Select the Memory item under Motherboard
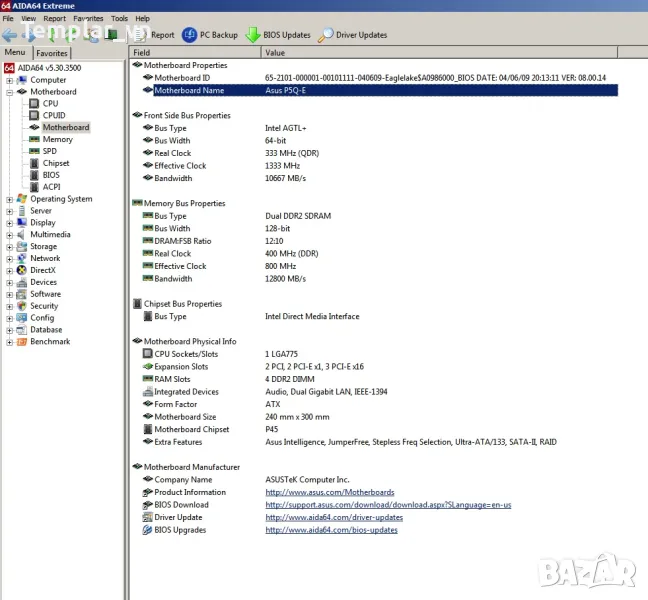Viewport: 648px width, 600px height. pos(57,139)
